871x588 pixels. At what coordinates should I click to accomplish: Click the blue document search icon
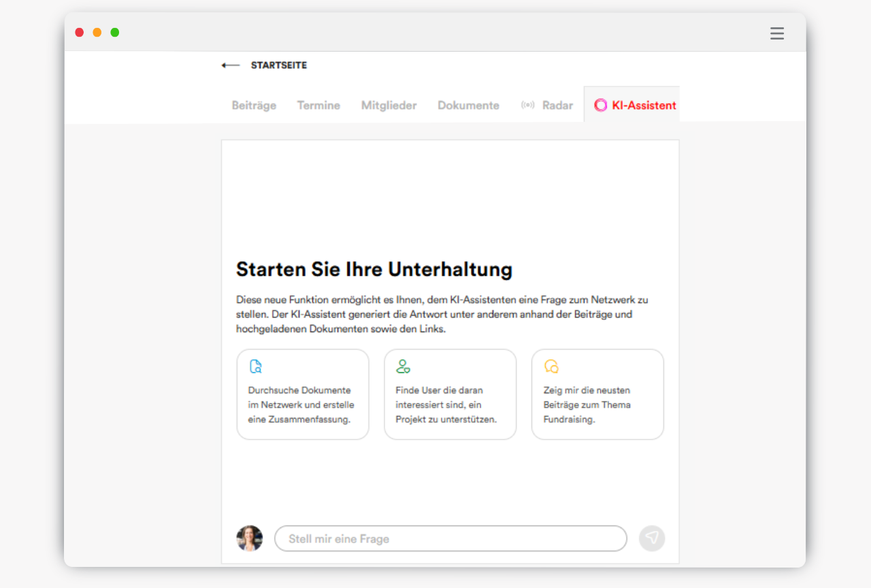[256, 367]
